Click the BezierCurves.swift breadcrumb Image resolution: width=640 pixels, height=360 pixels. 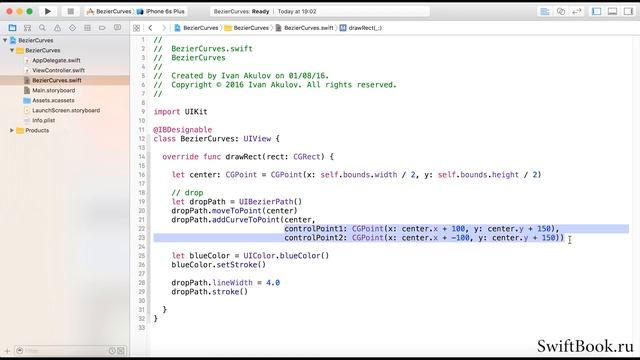(304, 28)
